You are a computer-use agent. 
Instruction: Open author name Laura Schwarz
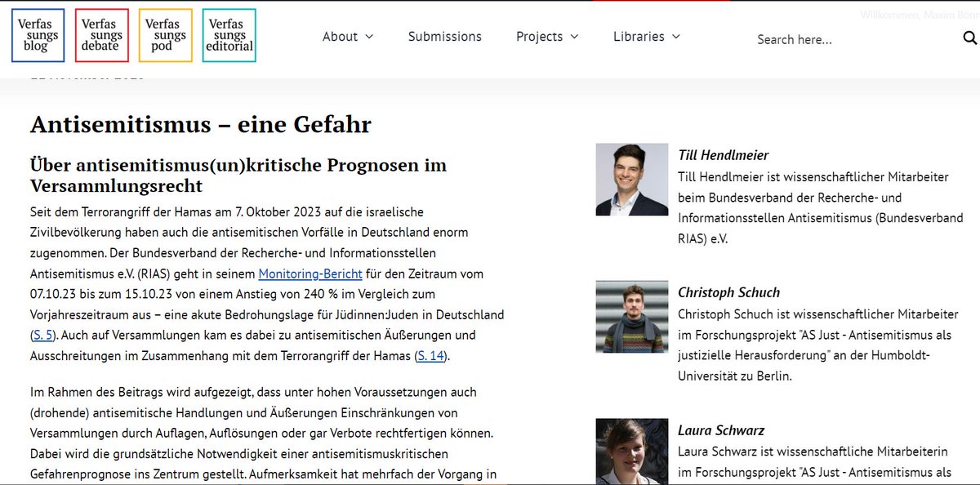721,430
